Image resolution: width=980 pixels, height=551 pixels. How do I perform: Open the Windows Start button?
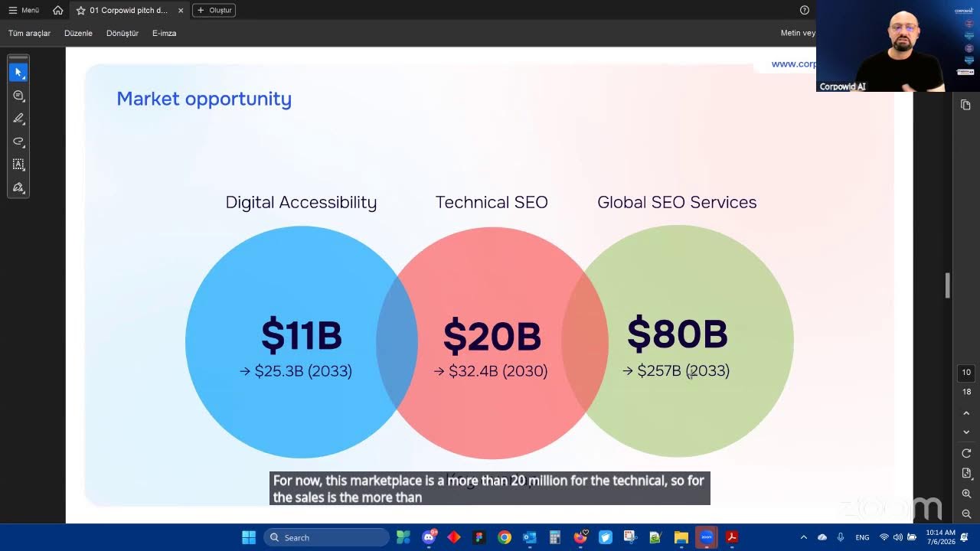click(x=249, y=537)
